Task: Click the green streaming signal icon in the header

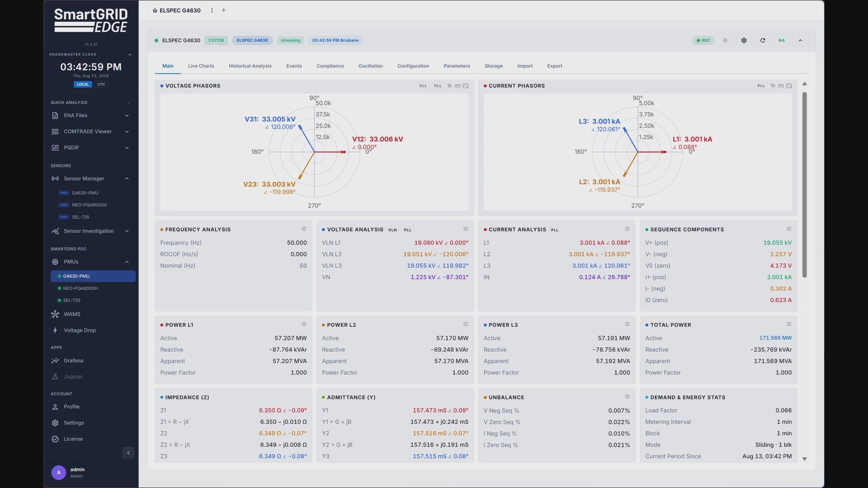Action: point(781,40)
